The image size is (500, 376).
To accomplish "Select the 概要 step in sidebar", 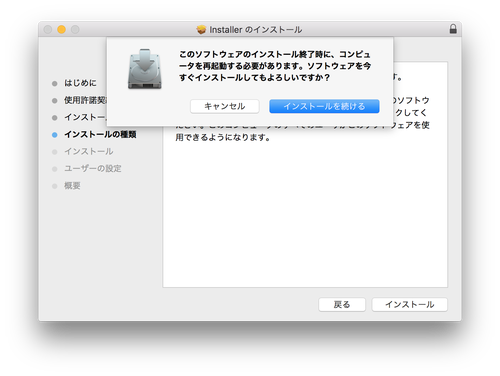I will coord(72,186).
